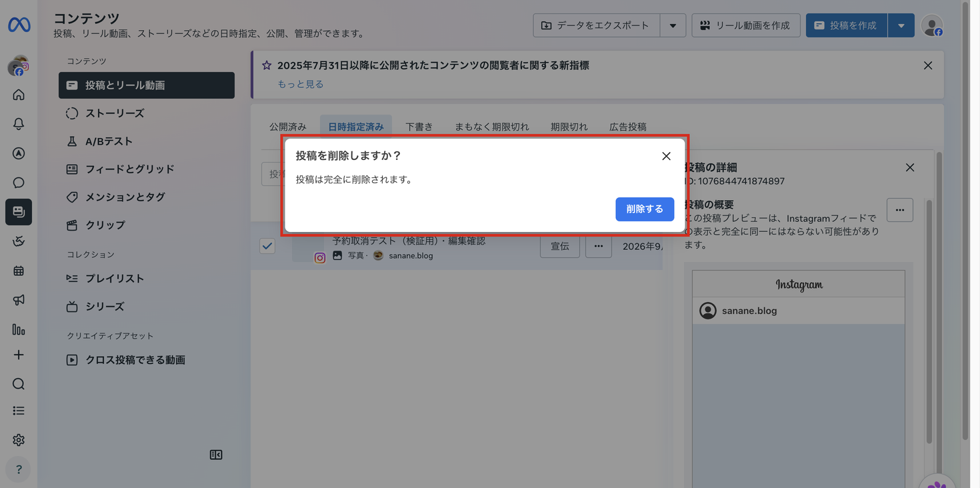Expand the 投稿を作成 dropdown arrow
The height and width of the screenshot is (488, 980).
pos(901,25)
